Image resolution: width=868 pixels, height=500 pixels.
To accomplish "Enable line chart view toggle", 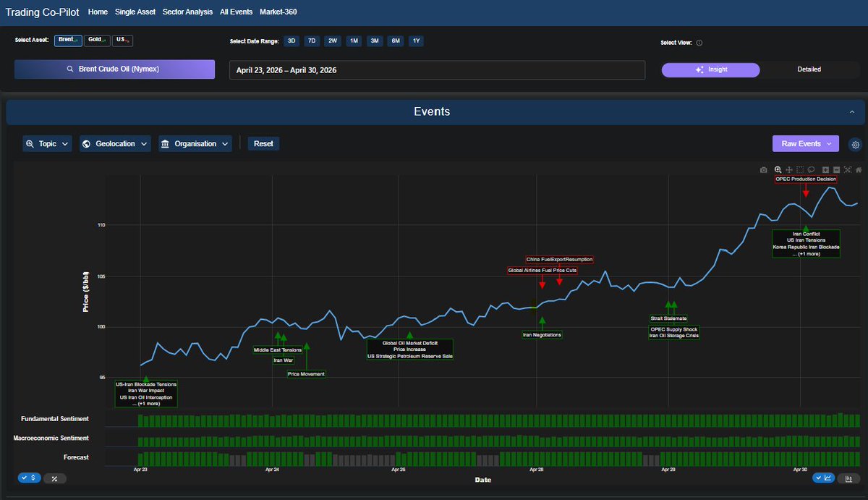I will pyautogui.click(x=824, y=478).
